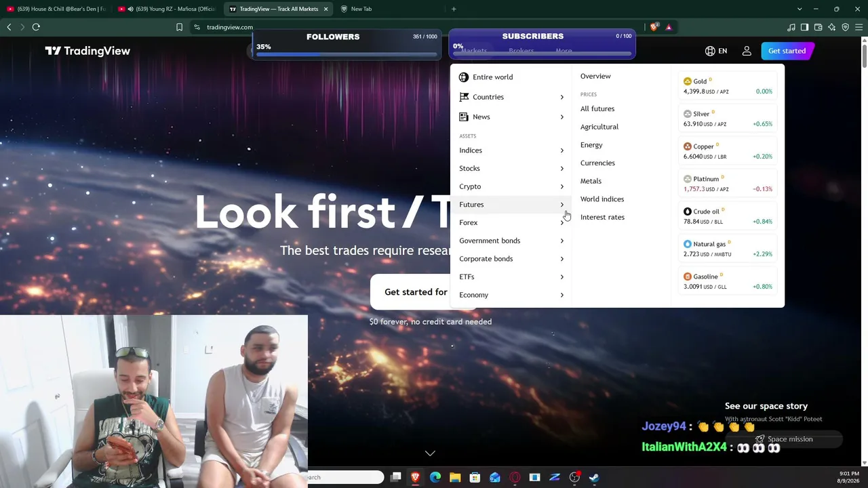Open the Silver futures quote
The image size is (868, 488).
[728, 119]
